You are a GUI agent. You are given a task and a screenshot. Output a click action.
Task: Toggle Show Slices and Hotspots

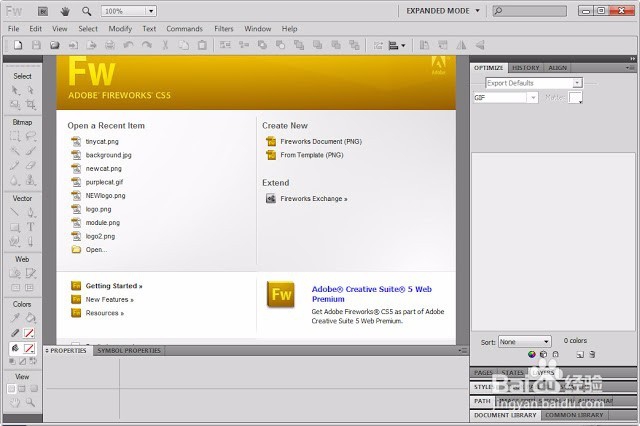pyautogui.click(x=29, y=288)
